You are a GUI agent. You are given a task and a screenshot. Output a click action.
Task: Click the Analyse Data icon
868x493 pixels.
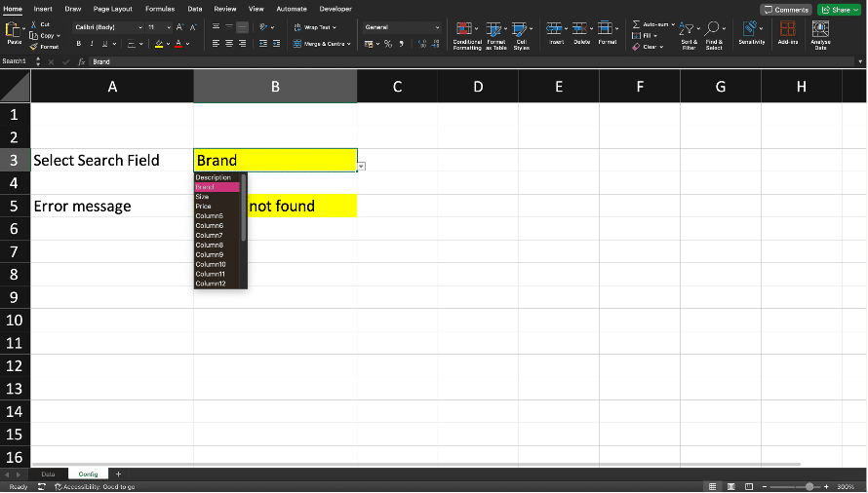[820, 30]
